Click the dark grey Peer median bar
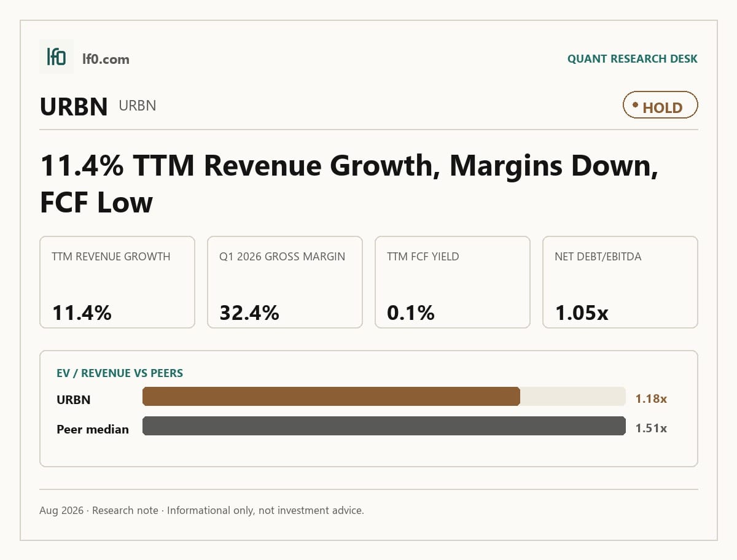737x560 pixels. pos(384,426)
